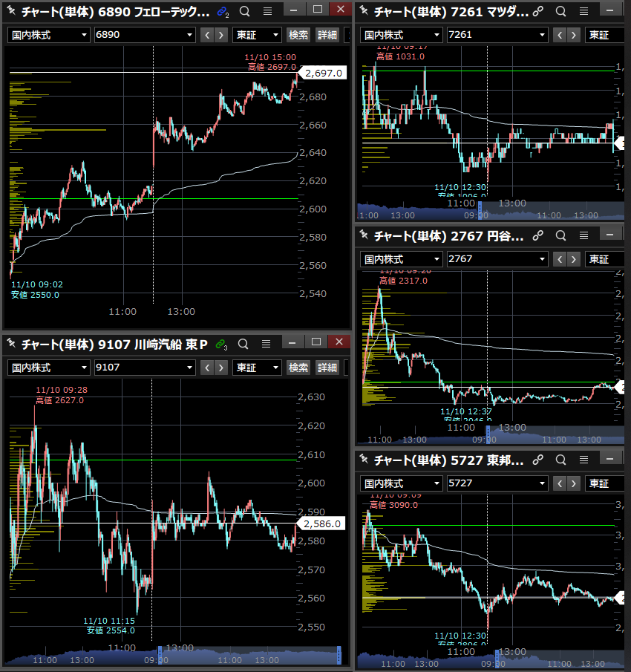Go to previous symbol in 5727 chart
This screenshot has height=672, width=631.
coord(560,484)
